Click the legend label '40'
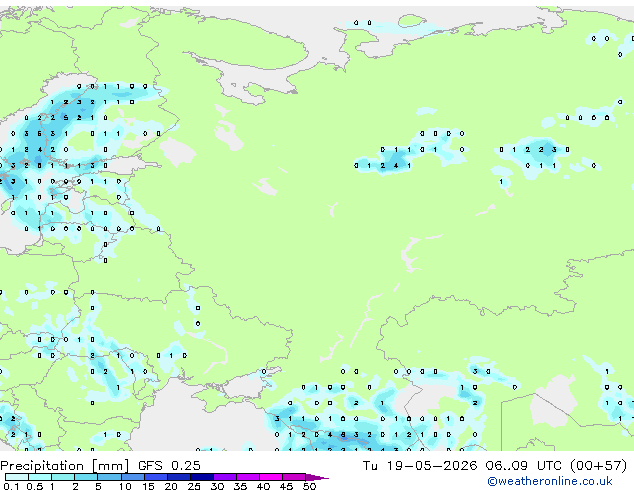The width and height of the screenshot is (634, 490). pos(263,486)
